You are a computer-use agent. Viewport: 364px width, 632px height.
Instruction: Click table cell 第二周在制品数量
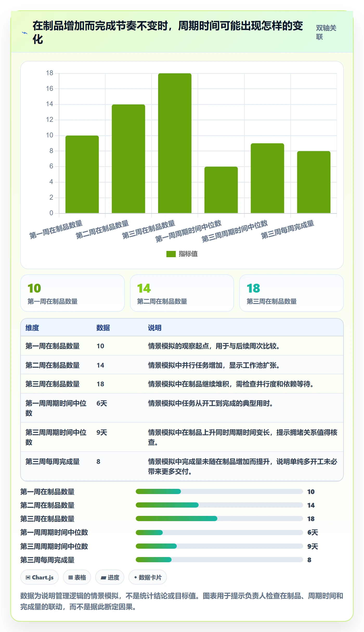53,365
